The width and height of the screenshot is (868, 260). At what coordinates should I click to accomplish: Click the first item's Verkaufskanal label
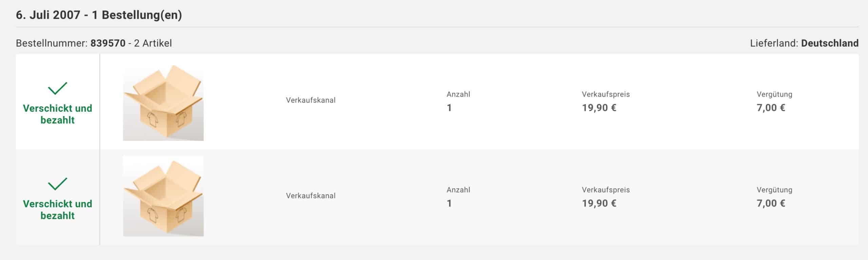(x=311, y=100)
